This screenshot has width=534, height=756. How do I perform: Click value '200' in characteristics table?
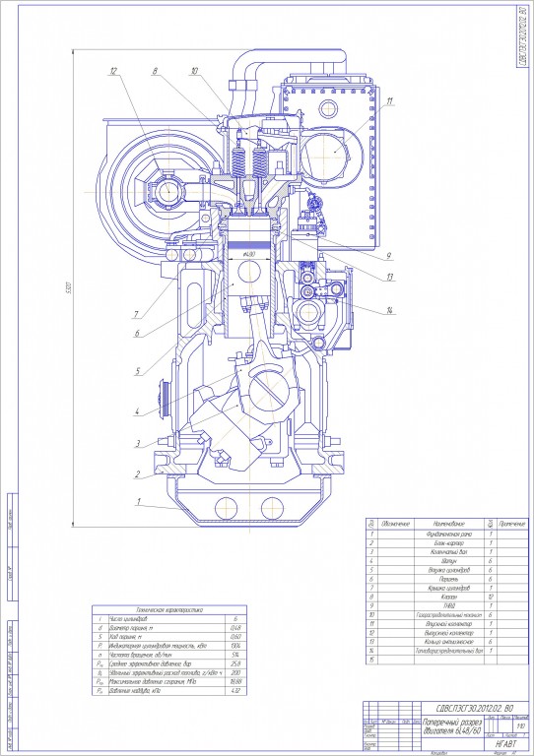[x=235, y=672]
